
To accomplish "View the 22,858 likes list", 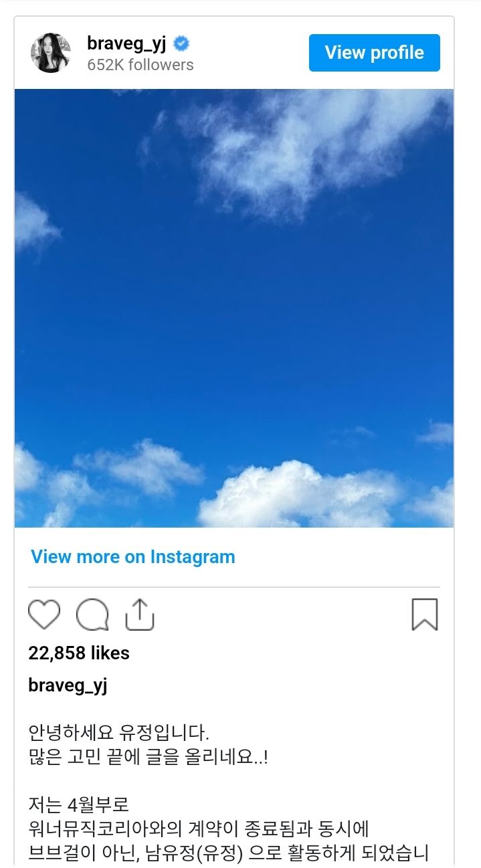I will pos(79,653).
